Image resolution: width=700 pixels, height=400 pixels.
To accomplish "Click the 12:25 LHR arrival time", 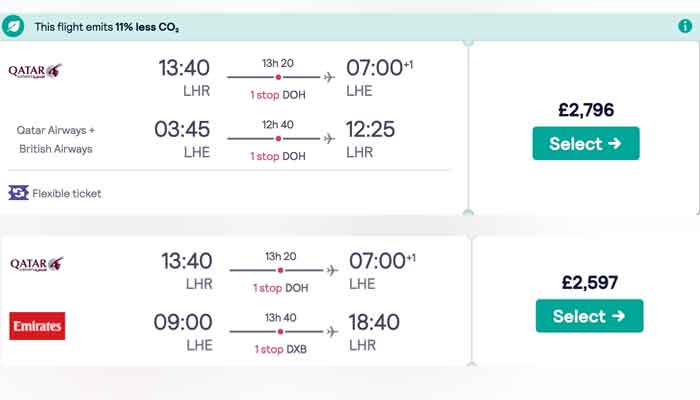I will point(370,129).
